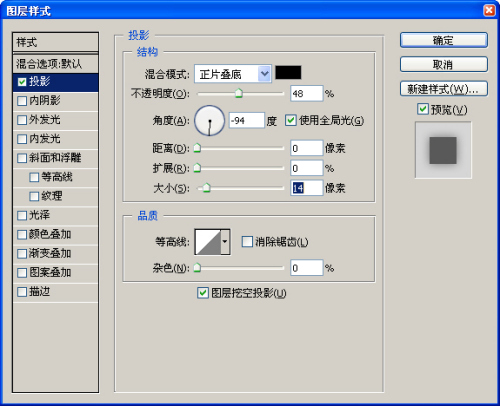Click the angle dial control
Viewport: 500px width, 406px height.
point(210,121)
